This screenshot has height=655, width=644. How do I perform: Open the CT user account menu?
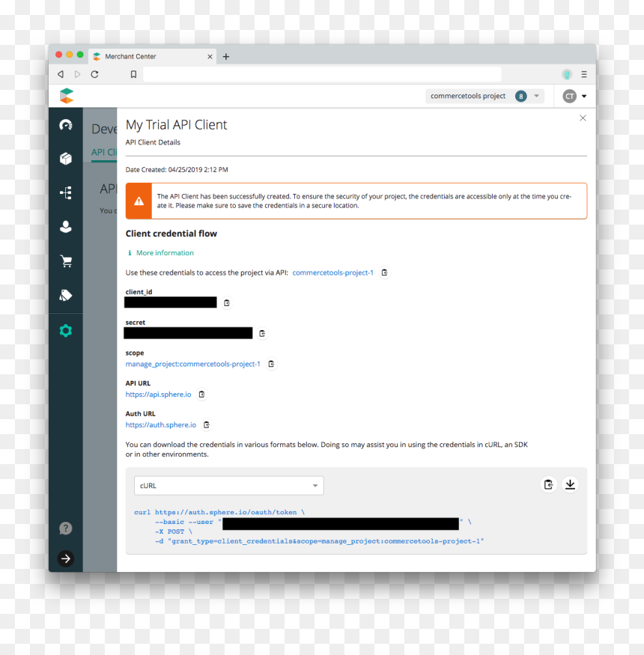(x=574, y=96)
